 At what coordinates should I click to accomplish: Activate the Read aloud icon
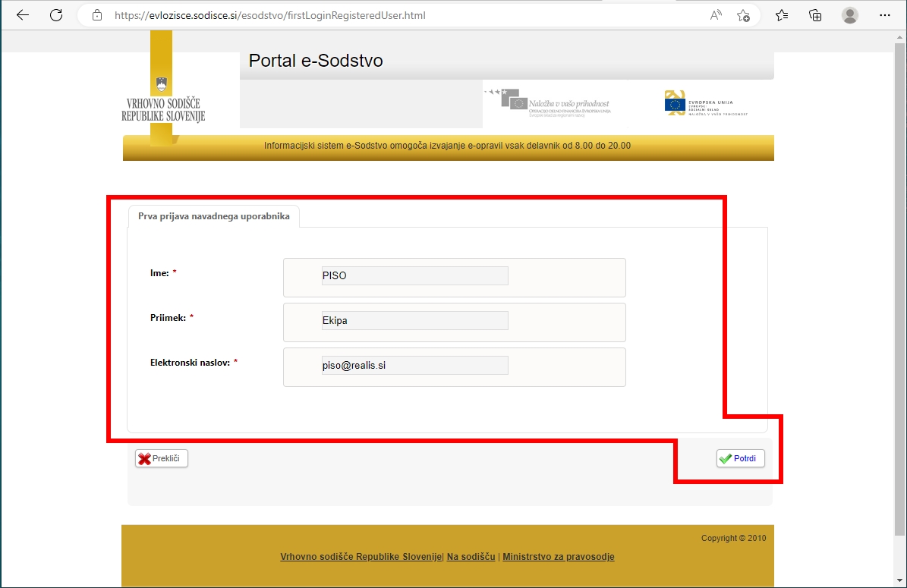coord(716,15)
